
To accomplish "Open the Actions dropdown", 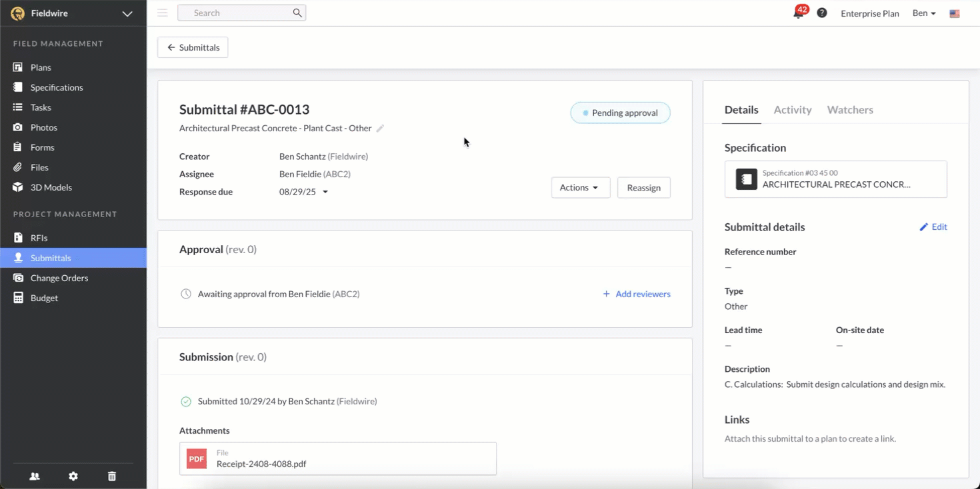I will 580,188.
